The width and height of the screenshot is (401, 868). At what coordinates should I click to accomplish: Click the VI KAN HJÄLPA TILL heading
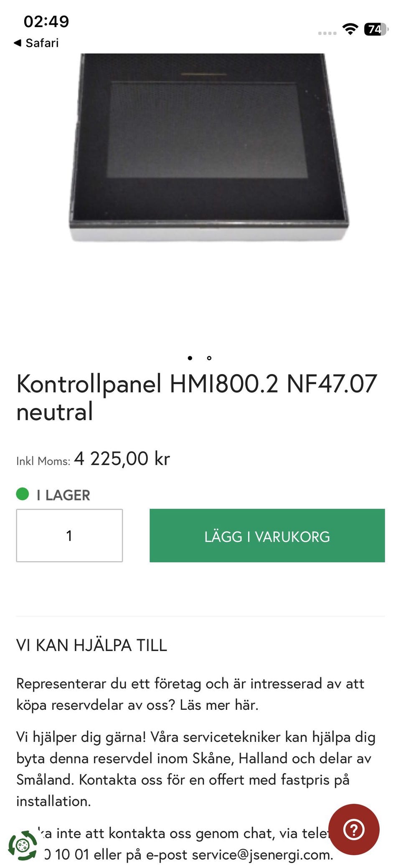91,645
